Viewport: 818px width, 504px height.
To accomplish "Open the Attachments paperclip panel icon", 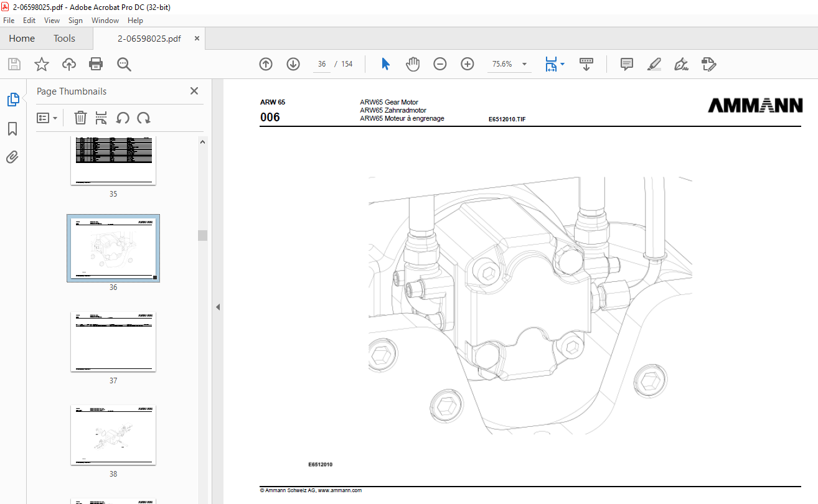I will click(x=12, y=157).
